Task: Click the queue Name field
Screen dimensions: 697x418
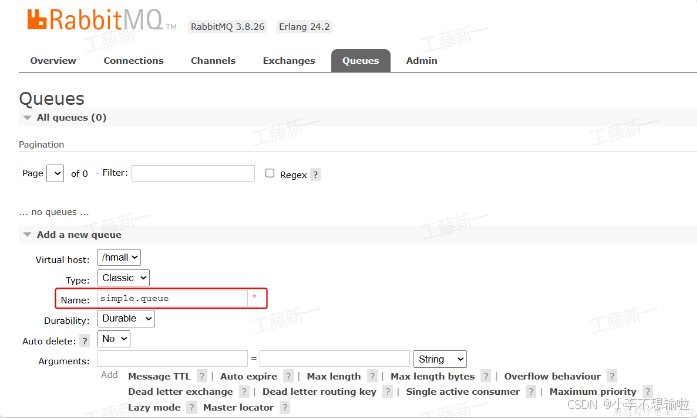Action: [172, 298]
